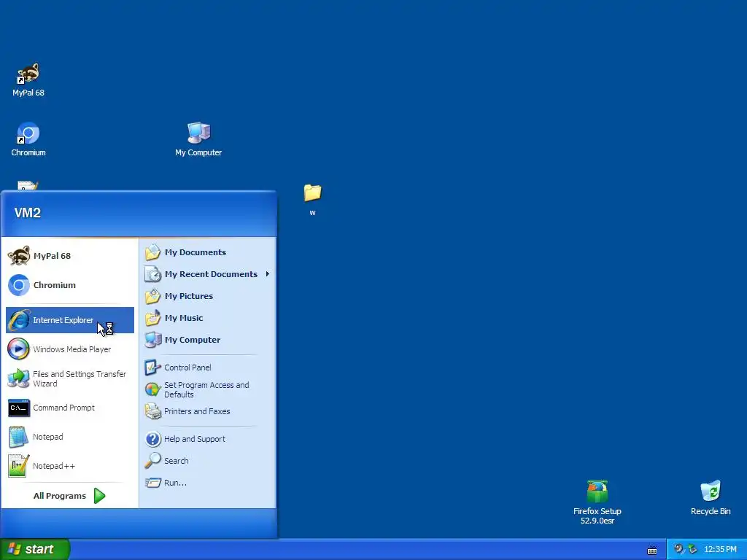This screenshot has height=560, width=747.
Task: Click the first system tray icon
Action: coord(678,549)
